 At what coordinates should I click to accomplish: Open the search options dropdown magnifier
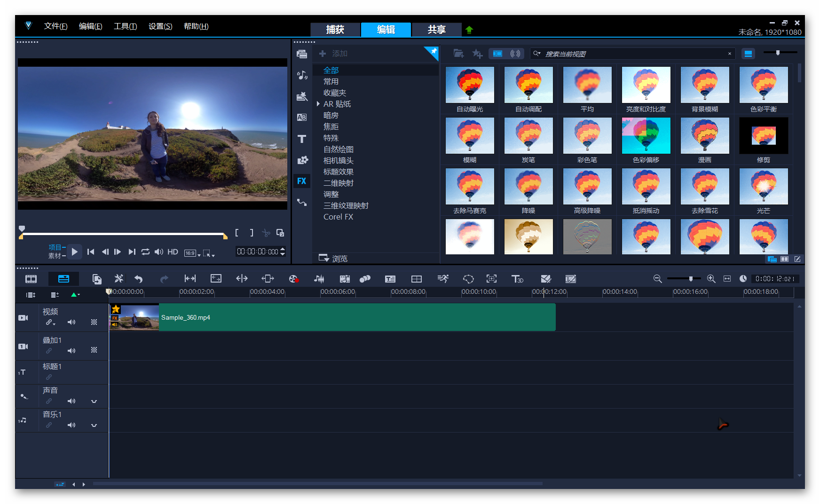(x=536, y=54)
